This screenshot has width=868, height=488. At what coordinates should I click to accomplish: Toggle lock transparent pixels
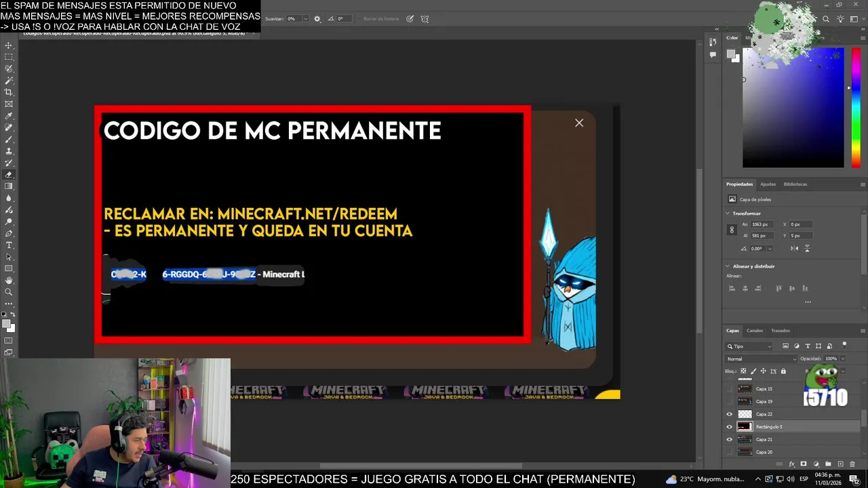click(743, 371)
